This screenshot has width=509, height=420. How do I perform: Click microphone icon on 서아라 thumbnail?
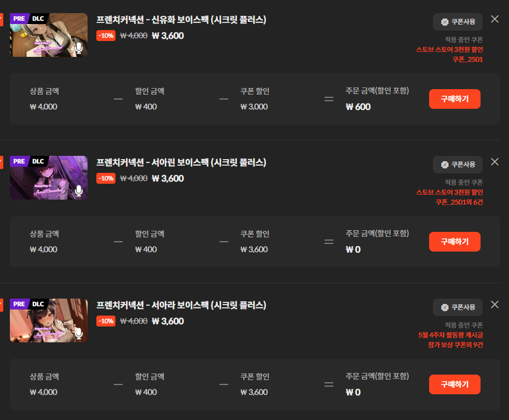click(x=79, y=334)
